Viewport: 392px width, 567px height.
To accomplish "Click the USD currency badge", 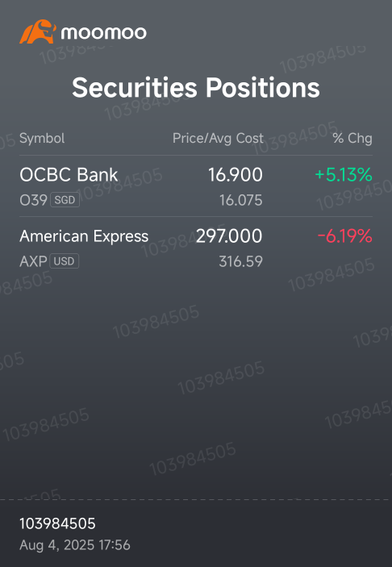I will click(64, 261).
